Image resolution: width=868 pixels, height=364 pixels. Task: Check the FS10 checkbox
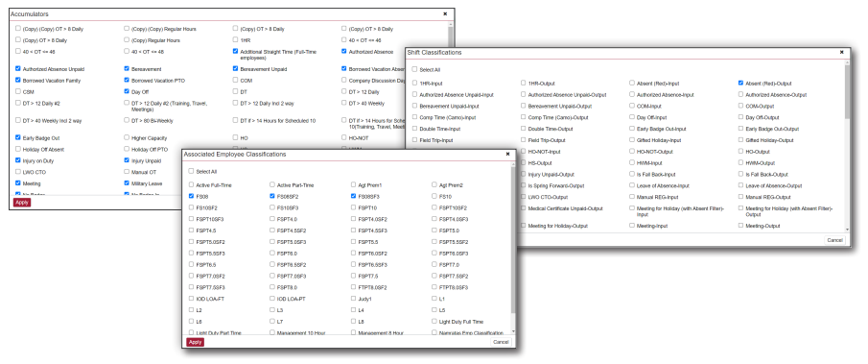[x=434, y=196]
